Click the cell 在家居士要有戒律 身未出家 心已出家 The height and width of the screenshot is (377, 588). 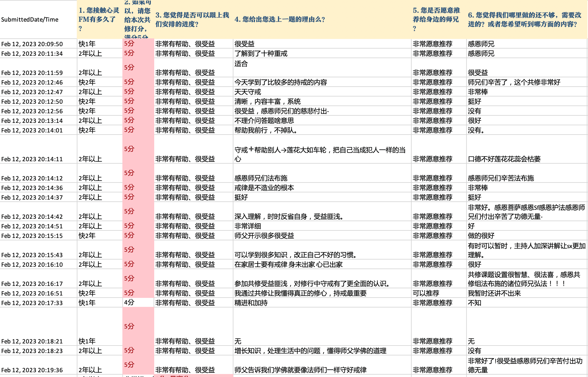pyautogui.click(x=288, y=265)
